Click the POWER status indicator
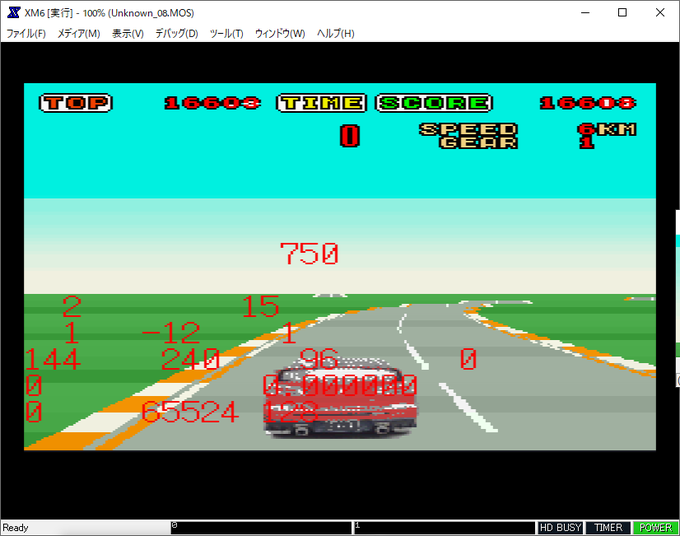Image resolution: width=680 pixels, height=536 pixels. pos(655,528)
